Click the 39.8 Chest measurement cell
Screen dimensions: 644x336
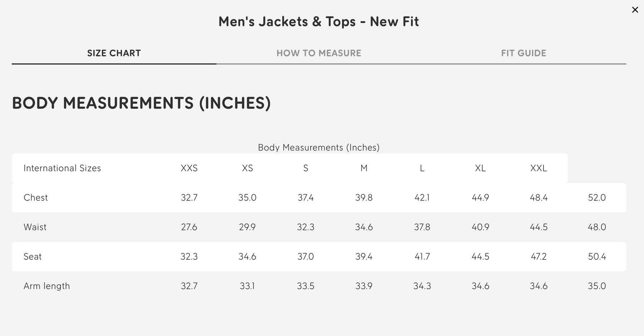coord(364,198)
